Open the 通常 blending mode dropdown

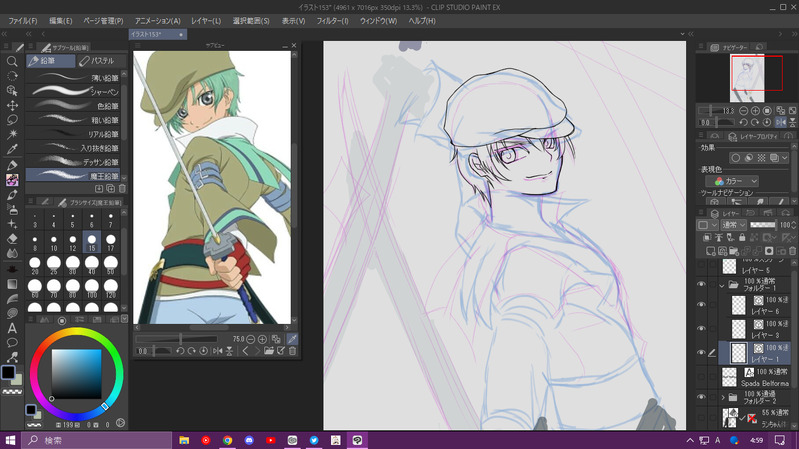[734, 225]
